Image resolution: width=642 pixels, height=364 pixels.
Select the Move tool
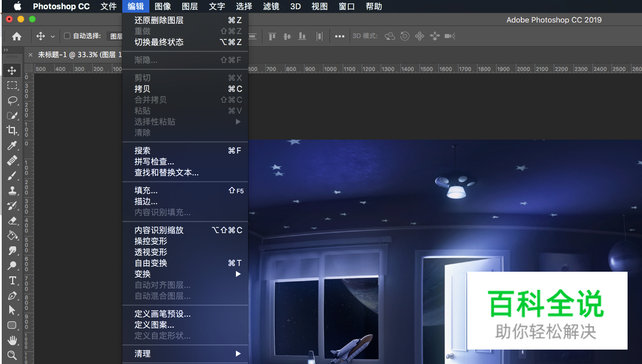(x=12, y=70)
